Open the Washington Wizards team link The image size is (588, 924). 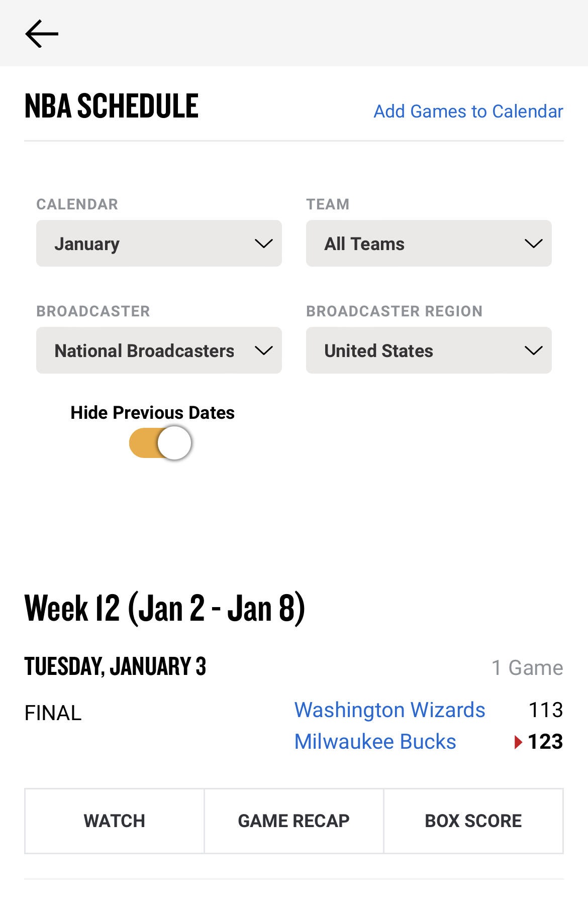(389, 710)
